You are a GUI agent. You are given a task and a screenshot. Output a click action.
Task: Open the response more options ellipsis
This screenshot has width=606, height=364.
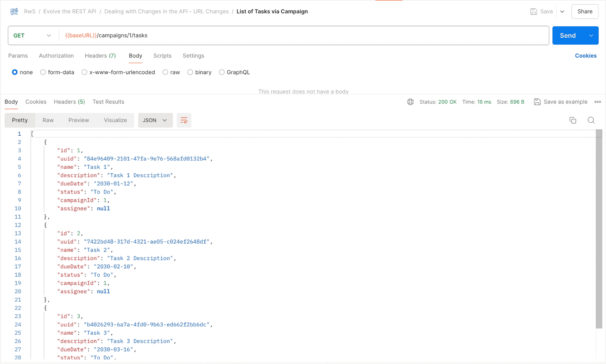(x=598, y=102)
